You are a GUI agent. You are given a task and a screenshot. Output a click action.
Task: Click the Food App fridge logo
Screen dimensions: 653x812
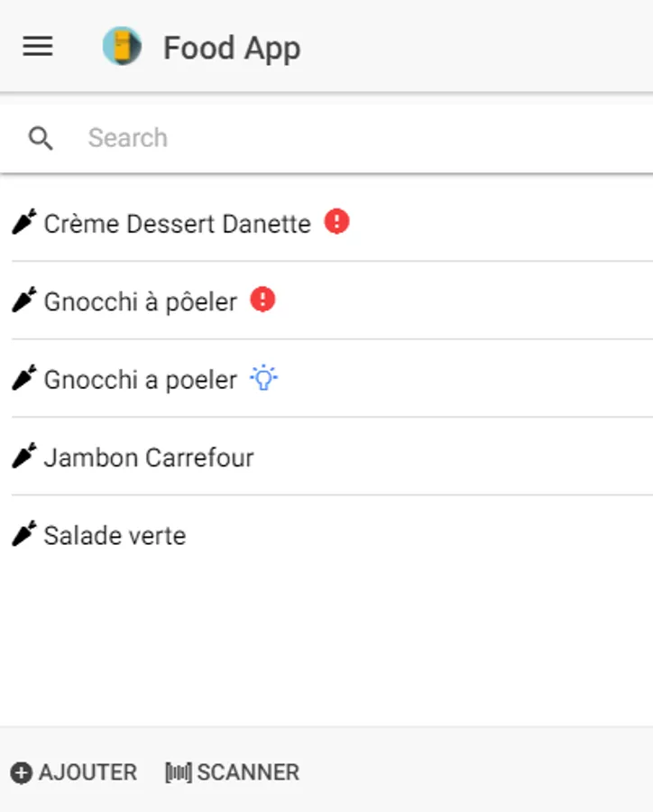coord(122,47)
